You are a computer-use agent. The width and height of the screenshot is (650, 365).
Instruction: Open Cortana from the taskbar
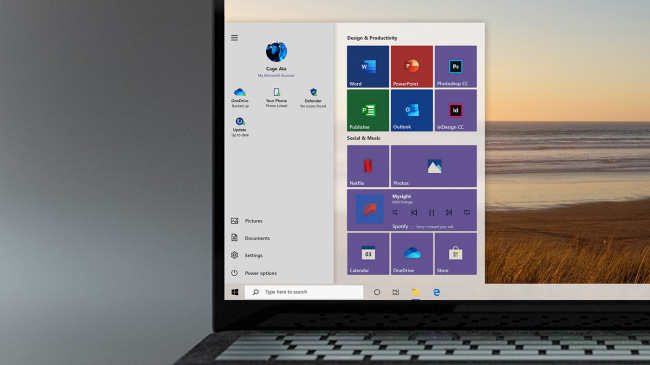[377, 292]
